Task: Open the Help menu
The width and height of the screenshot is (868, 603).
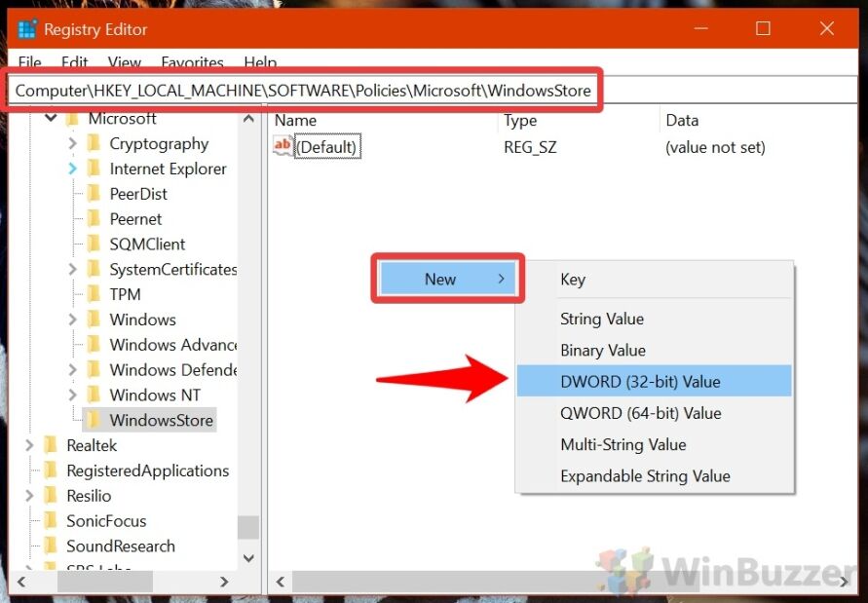Action: 260,61
